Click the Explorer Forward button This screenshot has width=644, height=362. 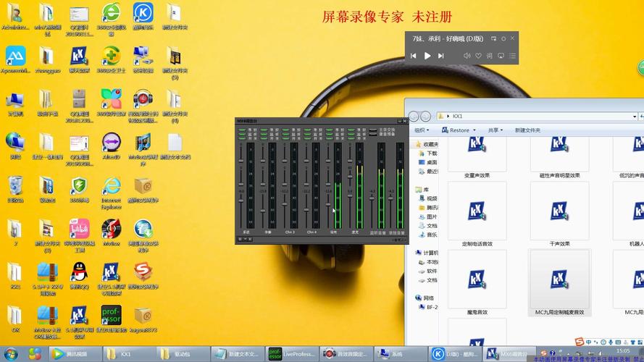click(425, 117)
